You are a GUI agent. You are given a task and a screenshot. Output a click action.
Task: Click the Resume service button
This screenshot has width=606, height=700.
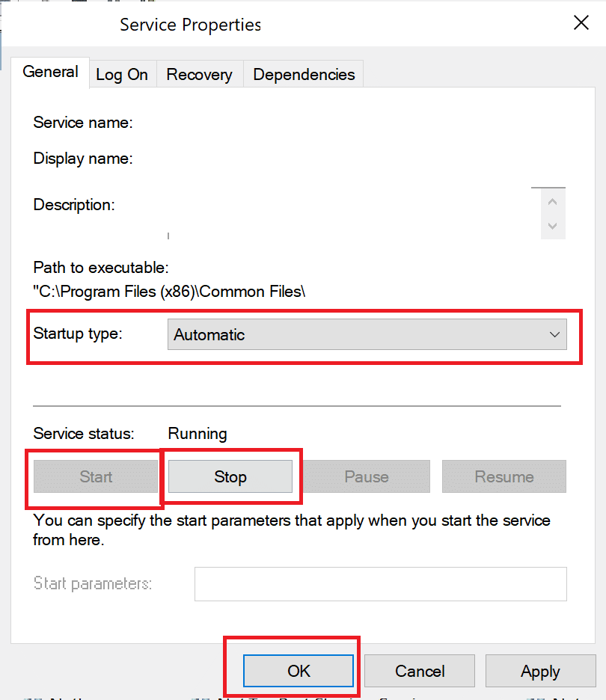click(504, 476)
